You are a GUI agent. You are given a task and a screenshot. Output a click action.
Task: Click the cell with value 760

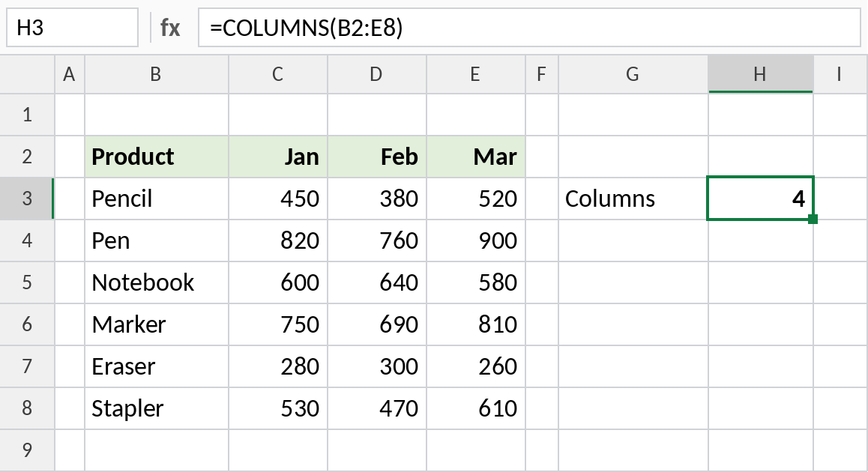click(x=376, y=240)
